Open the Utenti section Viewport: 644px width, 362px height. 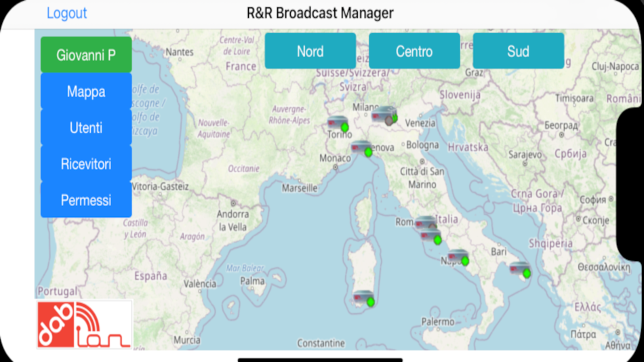pos(86,127)
